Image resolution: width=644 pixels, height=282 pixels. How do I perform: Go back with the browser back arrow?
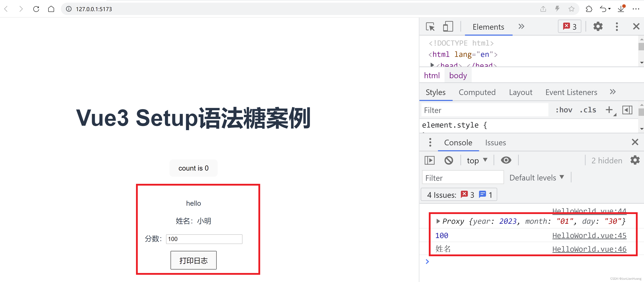click(x=6, y=9)
